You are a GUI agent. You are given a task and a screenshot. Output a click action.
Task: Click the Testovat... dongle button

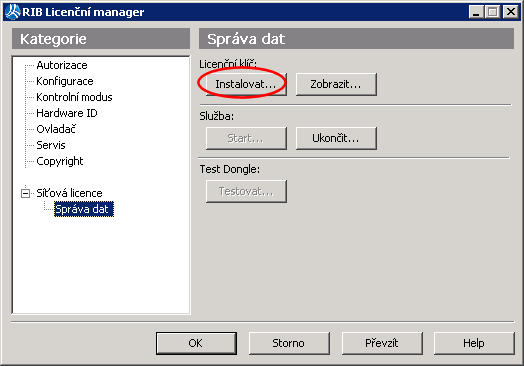point(246,191)
